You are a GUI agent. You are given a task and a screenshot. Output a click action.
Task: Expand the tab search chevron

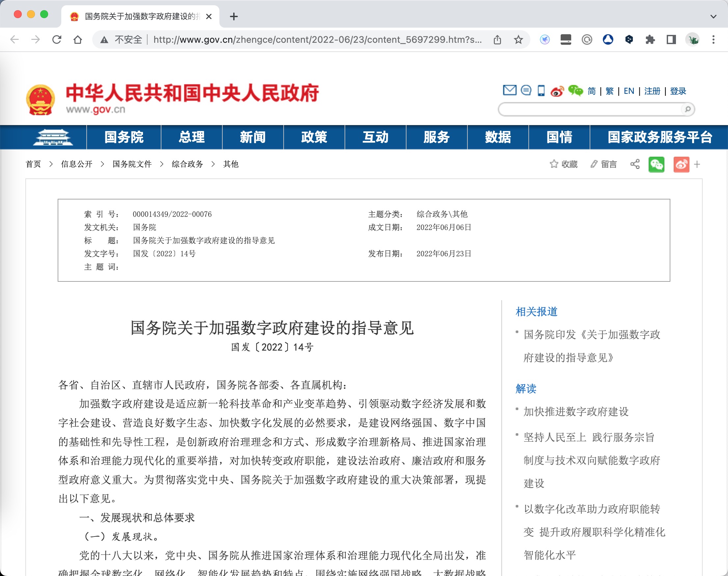[713, 16]
